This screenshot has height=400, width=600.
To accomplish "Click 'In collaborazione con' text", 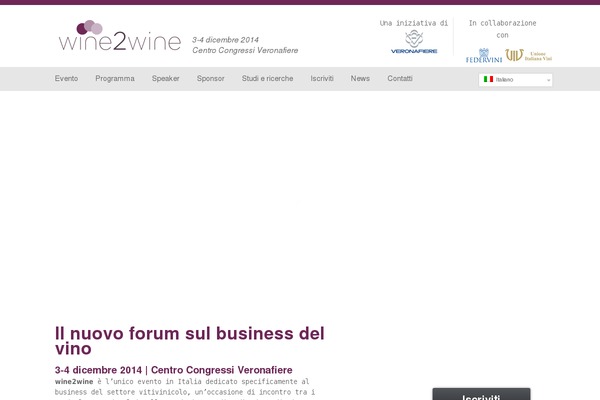I will click(x=502, y=29).
